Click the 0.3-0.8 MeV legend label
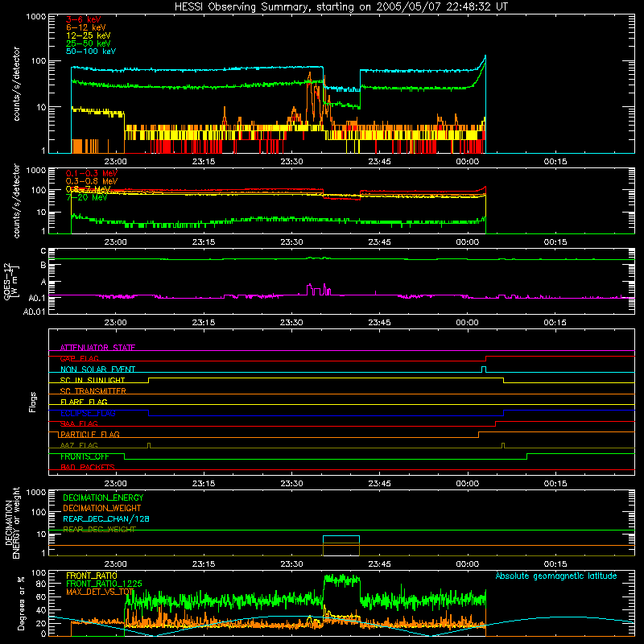Screen dimensions: 644x644 (x=91, y=181)
